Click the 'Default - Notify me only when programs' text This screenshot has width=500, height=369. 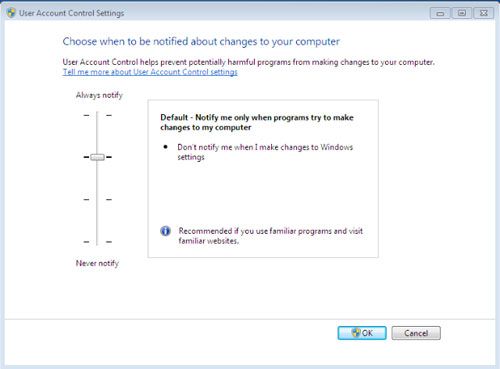point(257,122)
